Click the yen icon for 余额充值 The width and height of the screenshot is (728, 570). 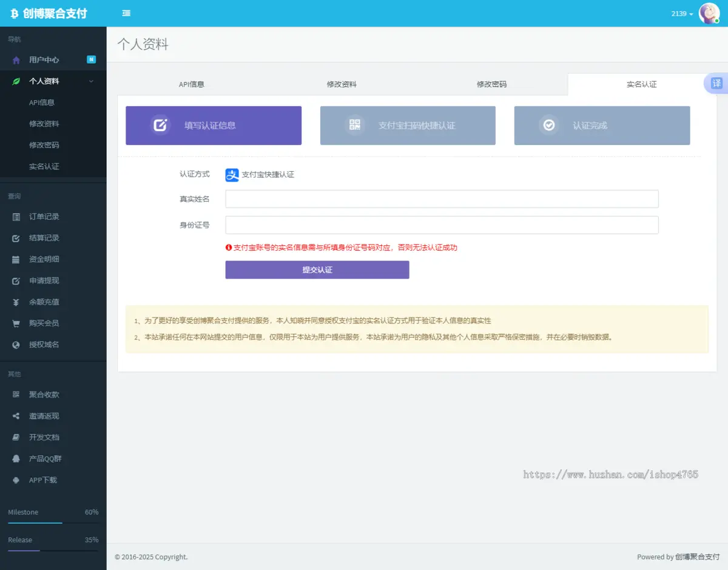pyautogui.click(x=16, y=302)
